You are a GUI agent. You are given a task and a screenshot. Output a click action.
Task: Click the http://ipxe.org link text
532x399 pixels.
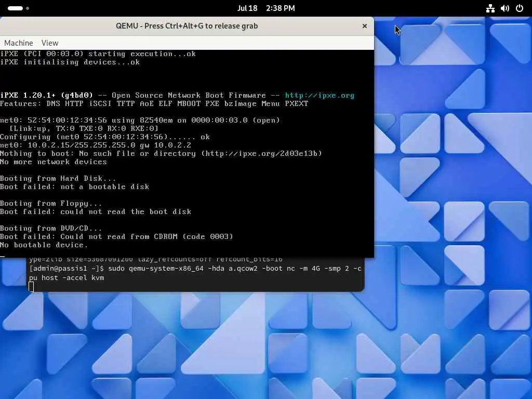320,96
